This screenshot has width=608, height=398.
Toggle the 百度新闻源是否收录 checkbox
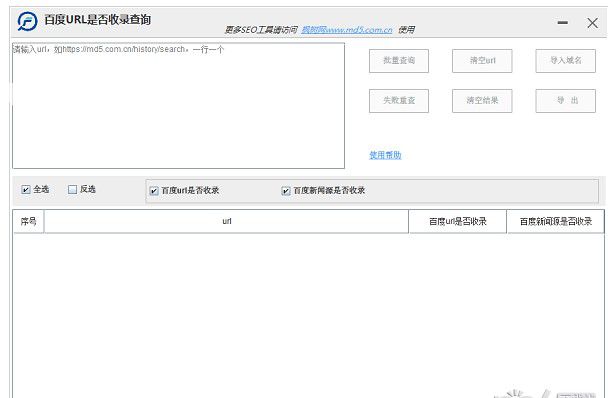pos(286,190)
